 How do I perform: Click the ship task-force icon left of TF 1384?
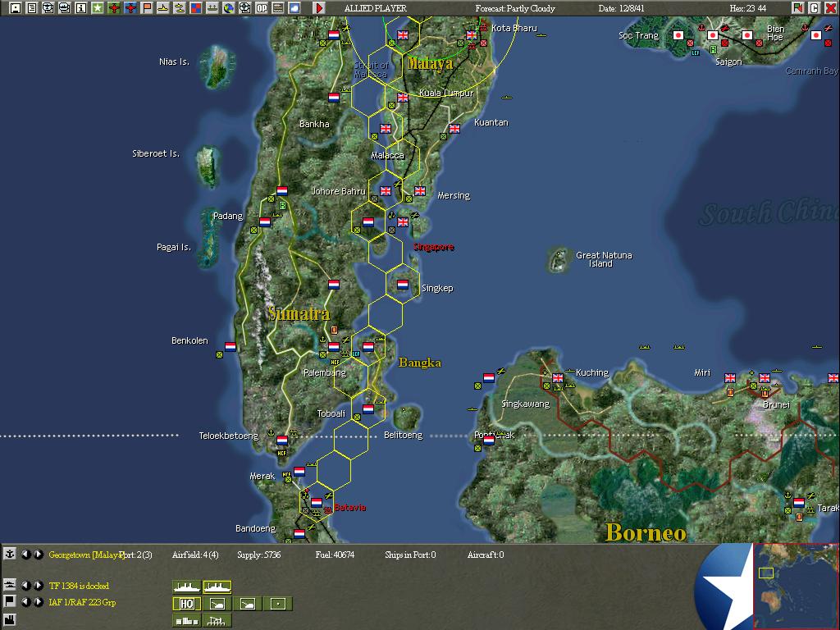10,584
